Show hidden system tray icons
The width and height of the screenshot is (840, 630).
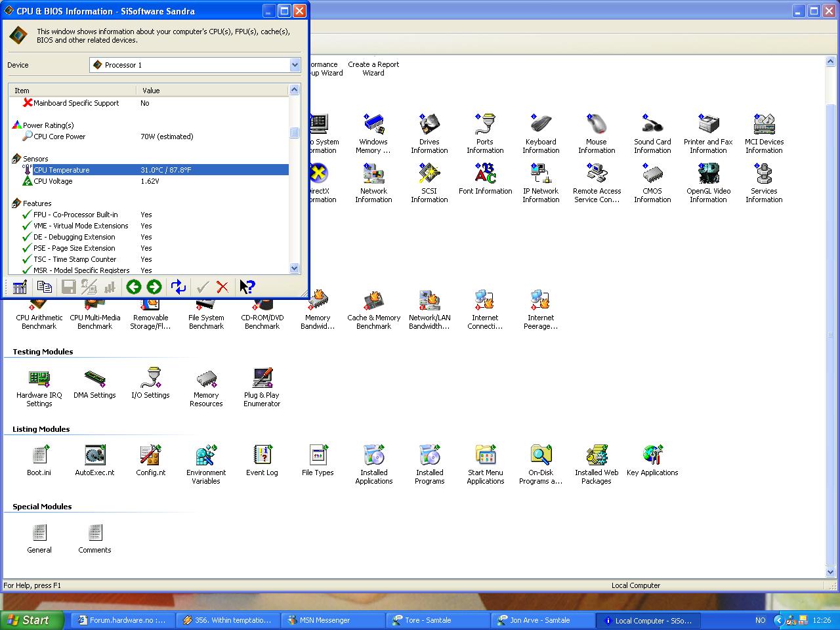(x=778, y=620)
